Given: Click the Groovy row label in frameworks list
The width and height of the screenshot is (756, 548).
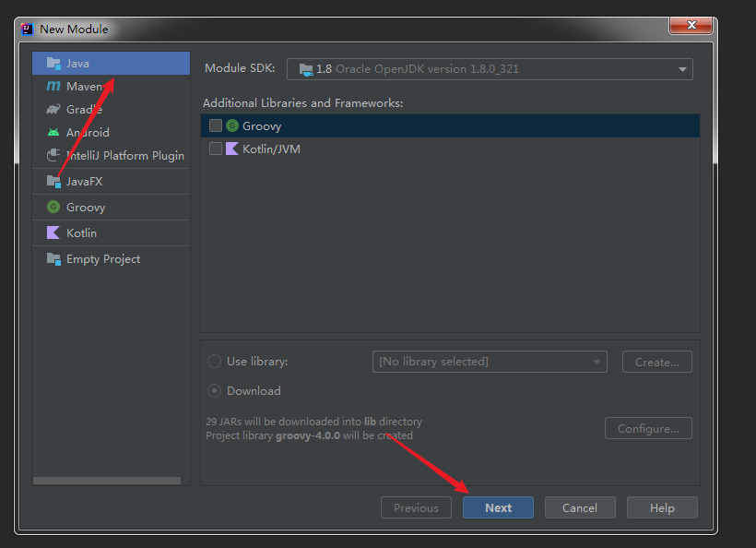Looking at the screenshot, I should (262, 126).
